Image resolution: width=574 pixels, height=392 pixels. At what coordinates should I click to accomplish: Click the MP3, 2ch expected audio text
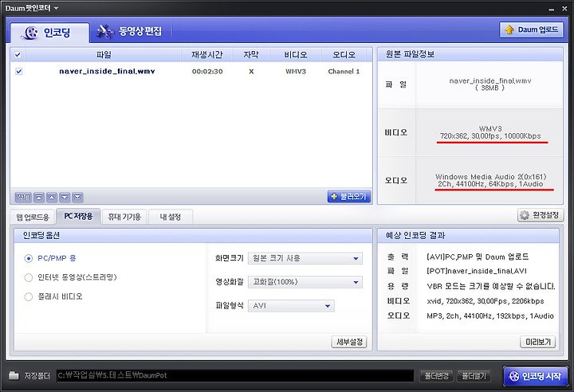coord(489,316)
